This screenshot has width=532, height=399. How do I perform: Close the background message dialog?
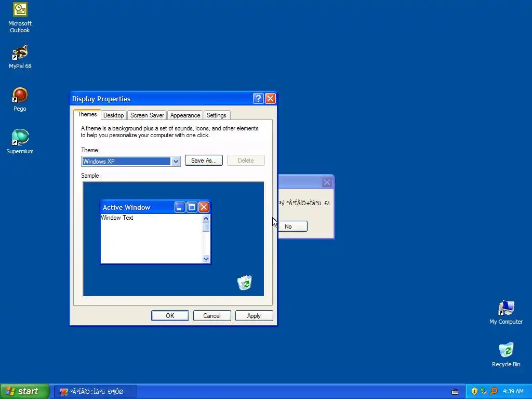coord(327,182)
